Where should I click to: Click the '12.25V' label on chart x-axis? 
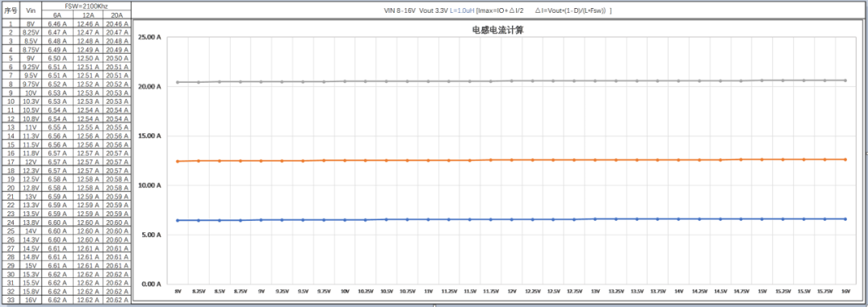[533, 291]
